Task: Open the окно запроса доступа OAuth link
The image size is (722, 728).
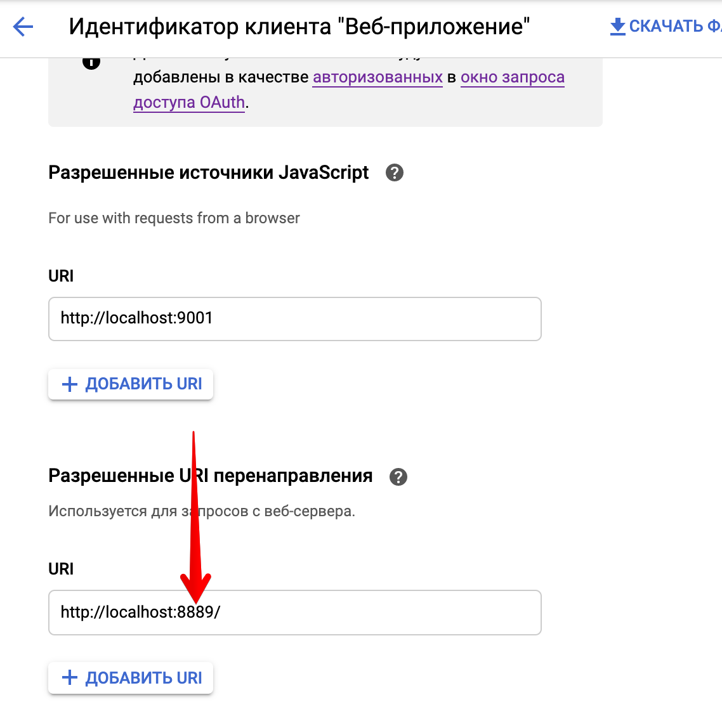Action: point(513,77)
